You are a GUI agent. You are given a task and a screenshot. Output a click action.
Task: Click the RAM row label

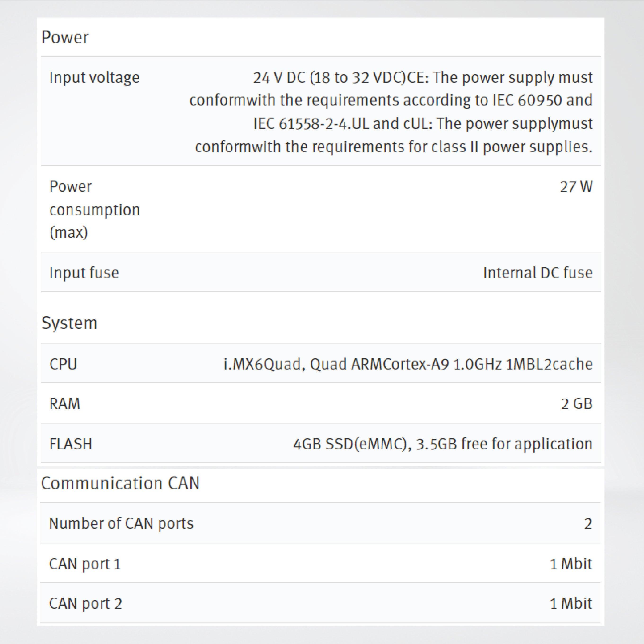point(65,404)
